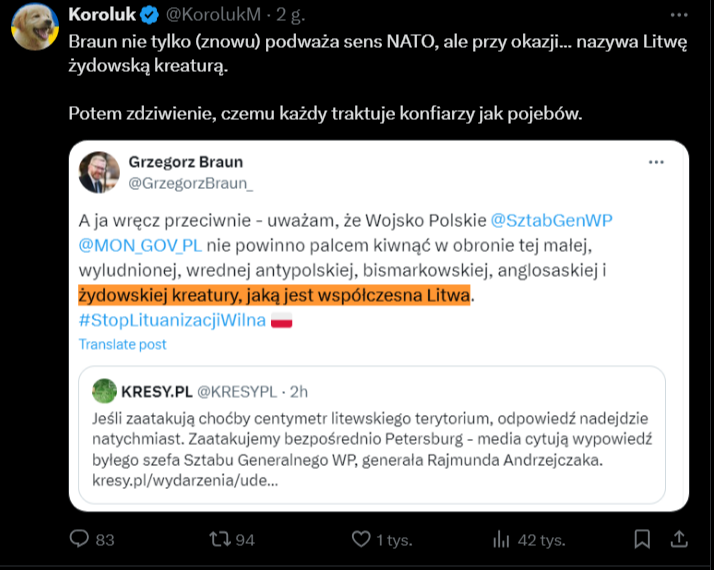
Task: Click Translate post link
Action: (123, 344)
